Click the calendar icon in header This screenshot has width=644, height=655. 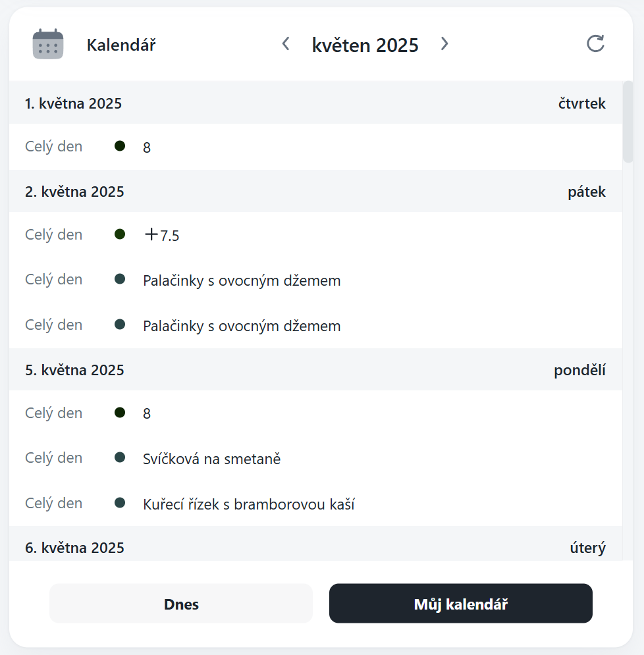pyautogui.click(x=48, y=45)
